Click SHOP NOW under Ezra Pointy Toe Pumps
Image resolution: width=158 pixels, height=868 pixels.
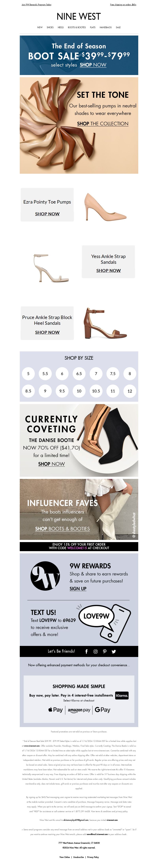tap(47, 214)
